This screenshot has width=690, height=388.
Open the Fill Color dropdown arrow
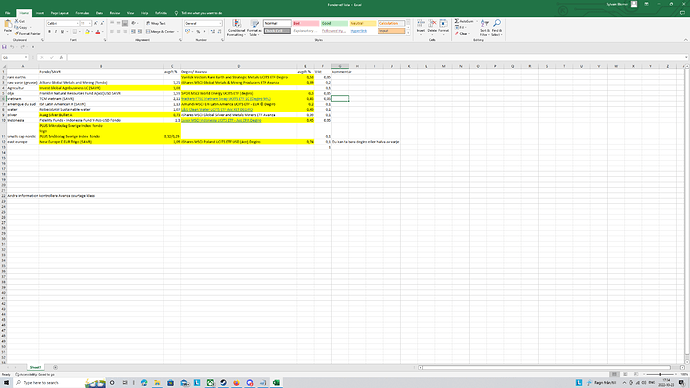92,32
